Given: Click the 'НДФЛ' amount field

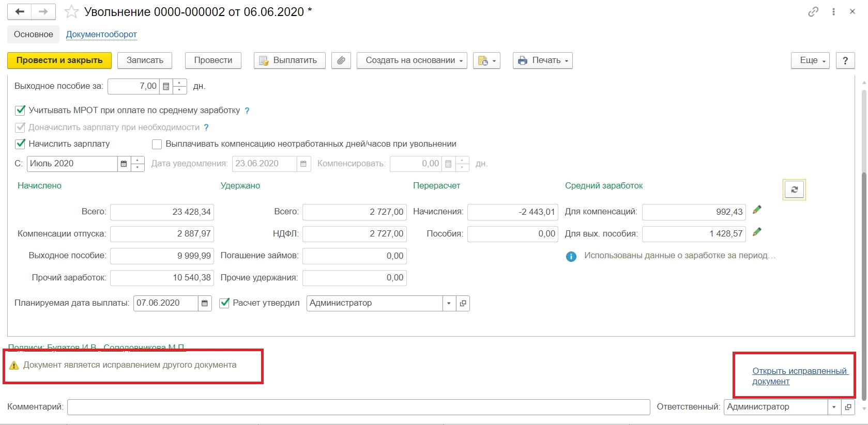Looking at the screenshot, I should pos(355,233).
